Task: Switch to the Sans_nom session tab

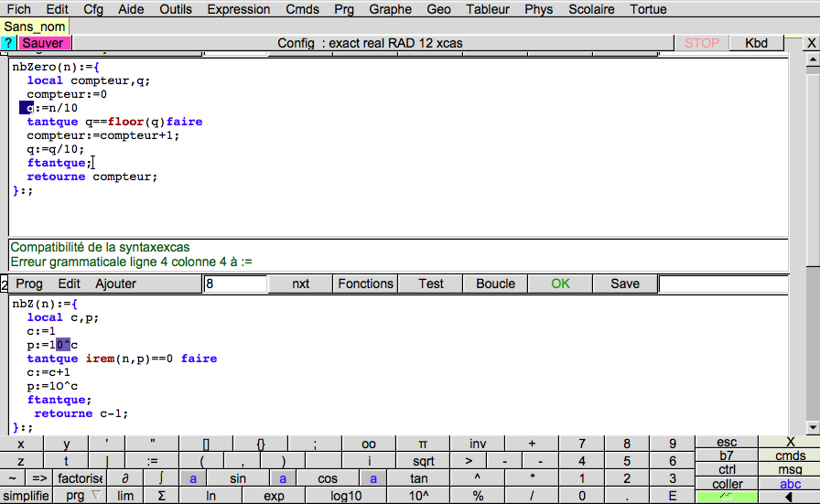Action: click(x=35, y=27)
